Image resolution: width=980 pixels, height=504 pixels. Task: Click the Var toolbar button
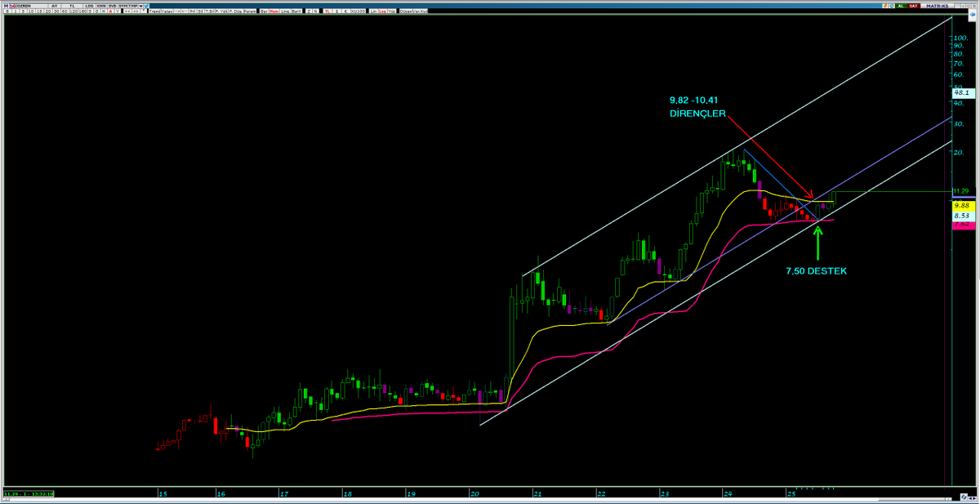point(416,11)
